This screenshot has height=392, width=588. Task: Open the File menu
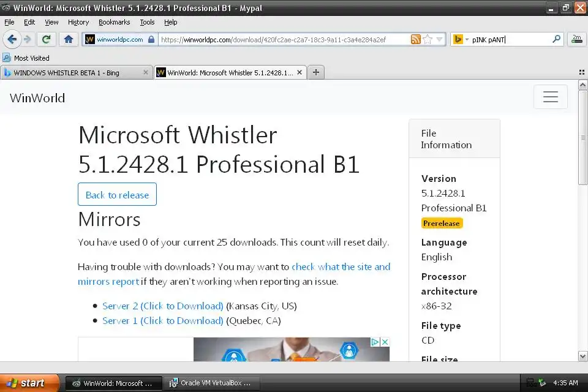pos(9,22)
